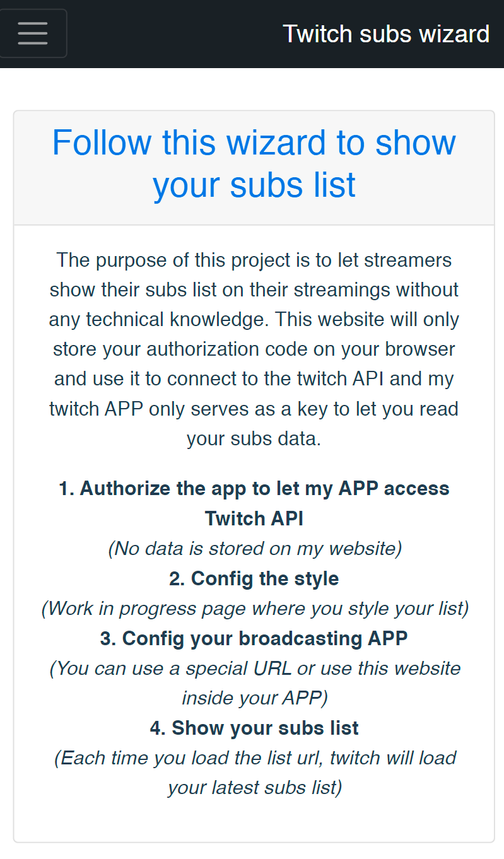The image size is (504, 859).
Task: Click the 'inside your APP)' text line
Action: (254, 698)
